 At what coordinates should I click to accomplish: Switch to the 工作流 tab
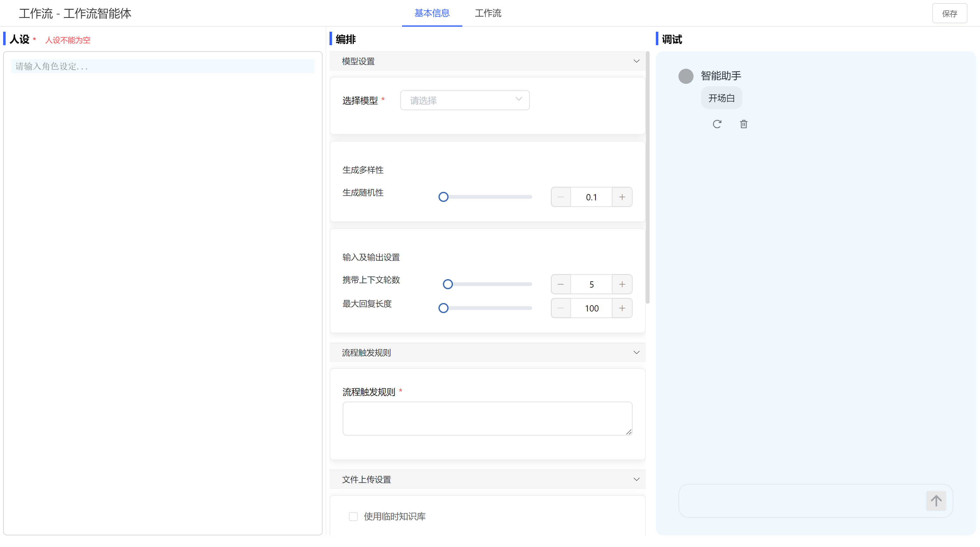tap(488, 13)
